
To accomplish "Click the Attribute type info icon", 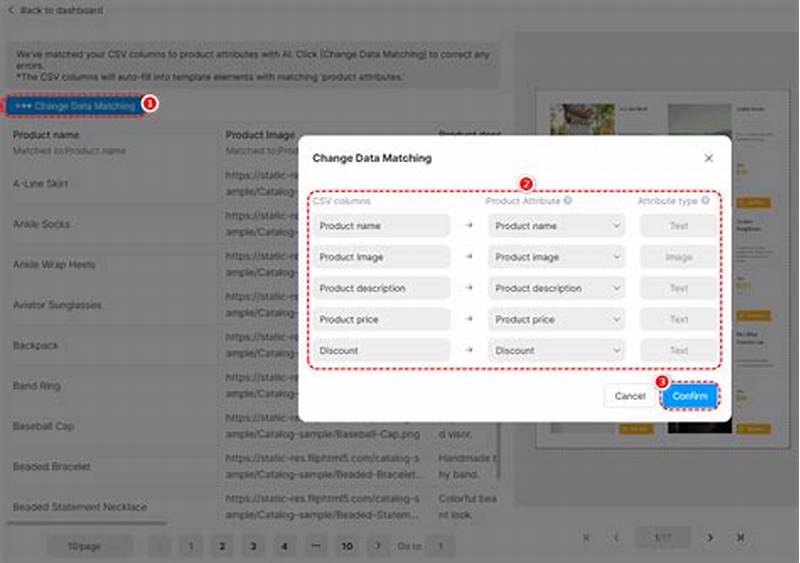I will (705, 201).
